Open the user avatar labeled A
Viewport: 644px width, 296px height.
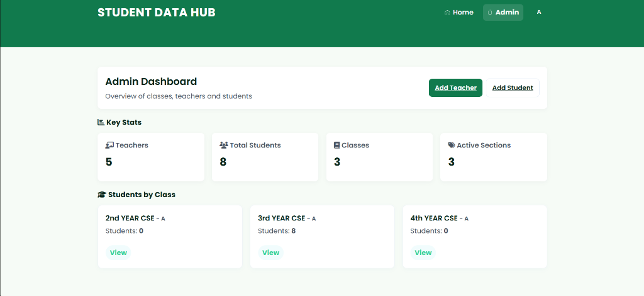(x=539, y=13)
